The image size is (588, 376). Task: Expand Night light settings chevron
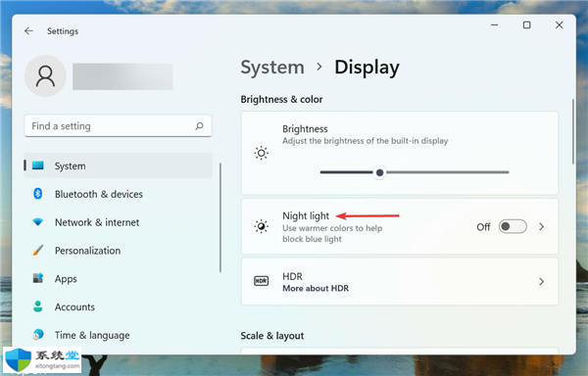tap(542, 226)
